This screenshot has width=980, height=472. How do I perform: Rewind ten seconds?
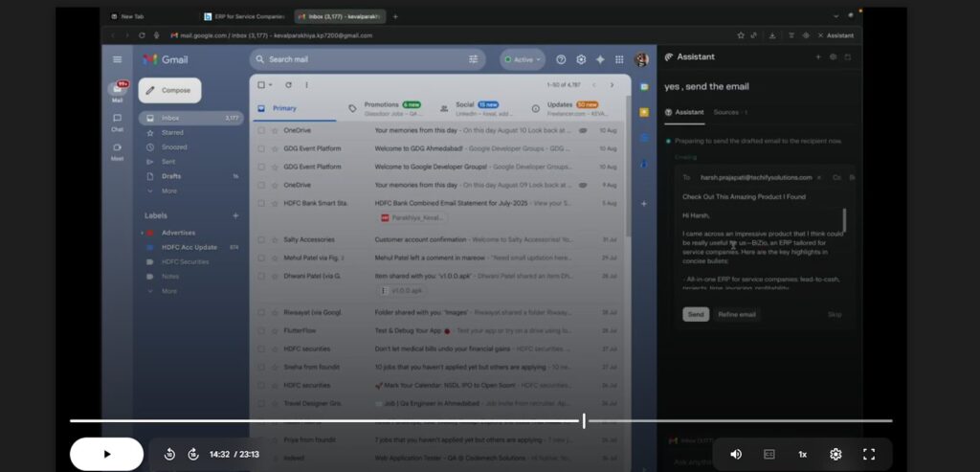(169, 455)
